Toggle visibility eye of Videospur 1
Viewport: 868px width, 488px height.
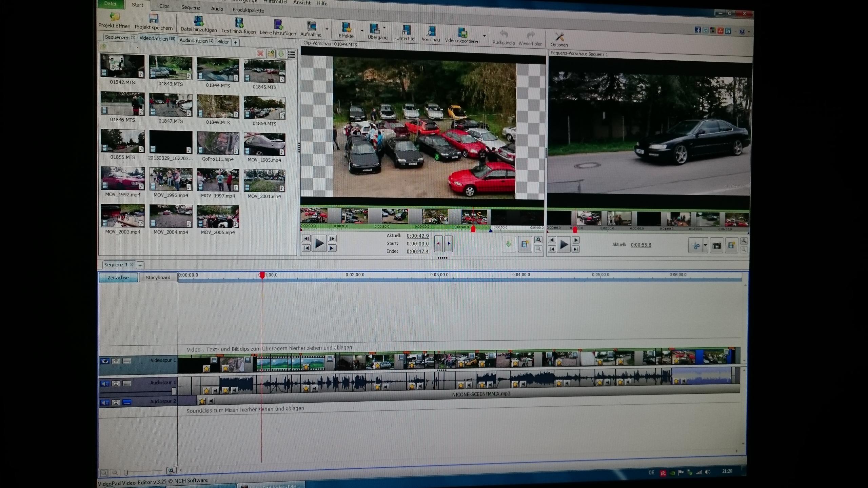click(x=105, y=361)
